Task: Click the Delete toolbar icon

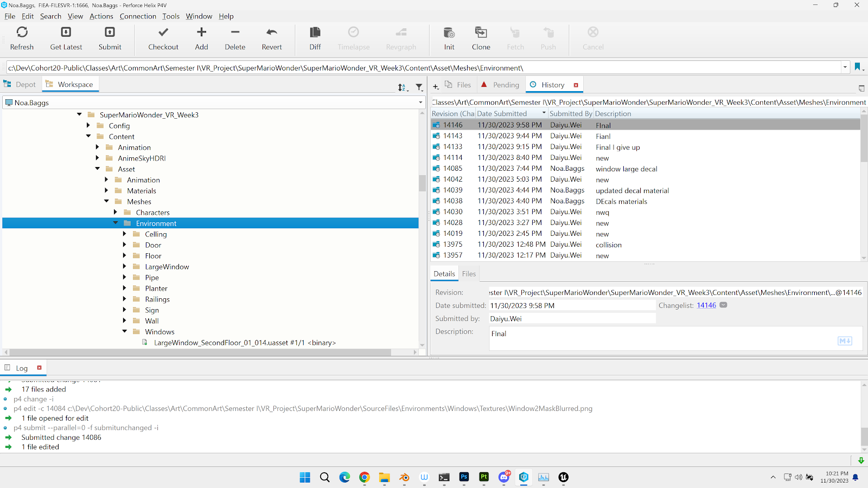Action: (235, 33)
